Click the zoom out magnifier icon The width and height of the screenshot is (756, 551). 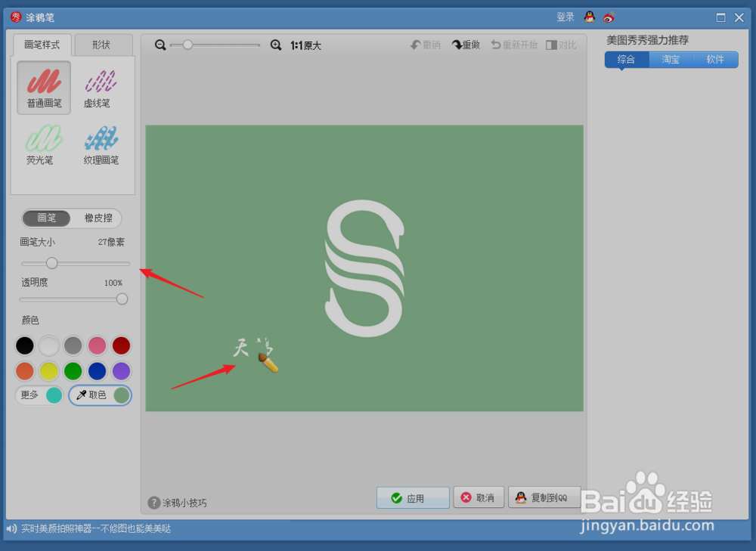(x=160, y=45)
